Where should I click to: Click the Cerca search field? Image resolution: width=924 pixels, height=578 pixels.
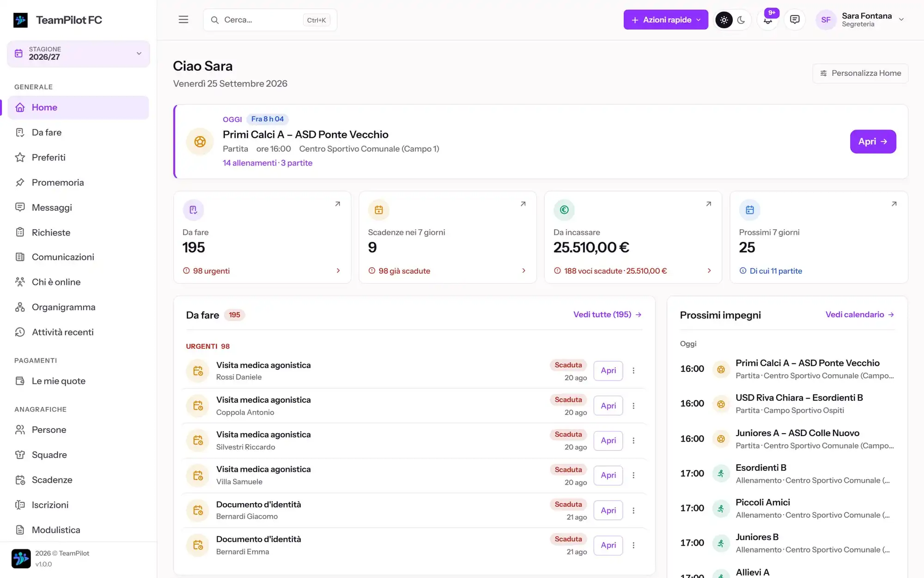[270, 20]
